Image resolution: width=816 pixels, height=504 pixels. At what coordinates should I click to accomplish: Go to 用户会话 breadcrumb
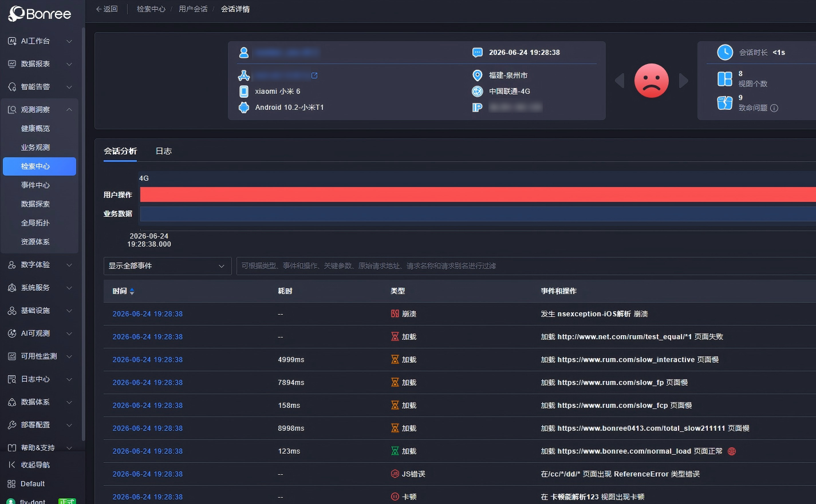pos(193,9)
